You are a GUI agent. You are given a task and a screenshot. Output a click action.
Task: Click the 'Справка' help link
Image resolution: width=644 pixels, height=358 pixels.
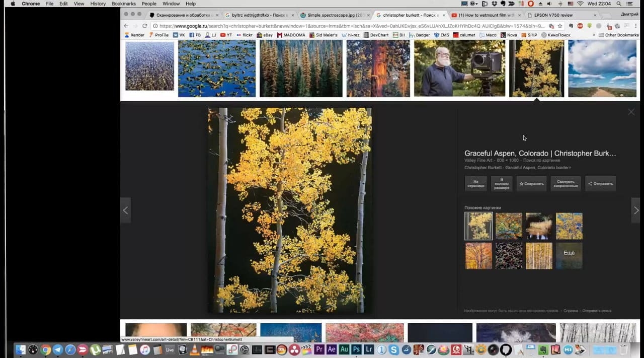[571, 311]
